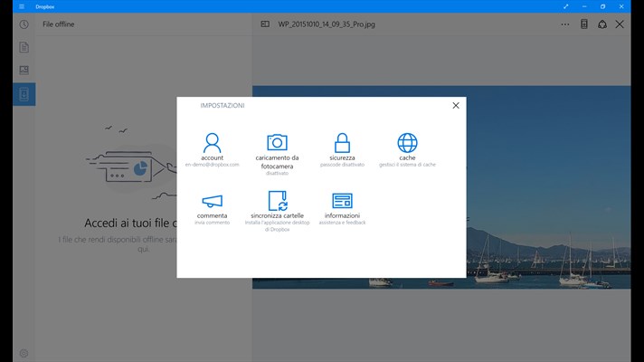Screen dimensions: 644x362
Task: Open caricamento da fotocamera settings
Action: 277,142
